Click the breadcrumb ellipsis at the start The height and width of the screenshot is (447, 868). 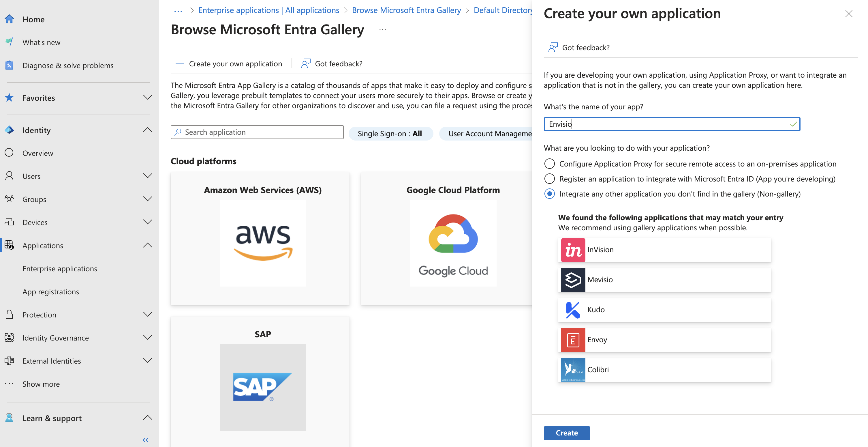[x=178, y=11]
